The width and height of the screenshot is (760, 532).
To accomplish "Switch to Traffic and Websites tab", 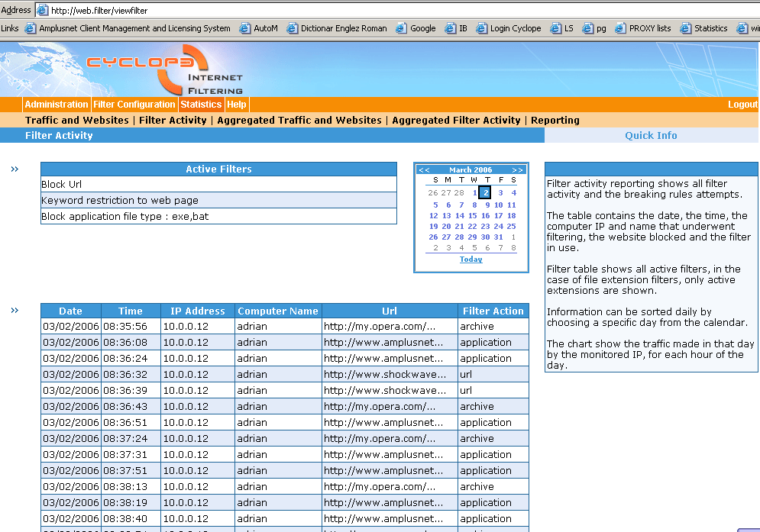I will point(77,120).
